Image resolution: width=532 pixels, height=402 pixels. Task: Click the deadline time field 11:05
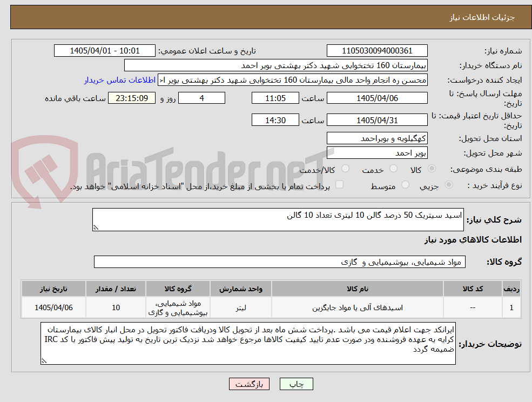click(275, 98)
